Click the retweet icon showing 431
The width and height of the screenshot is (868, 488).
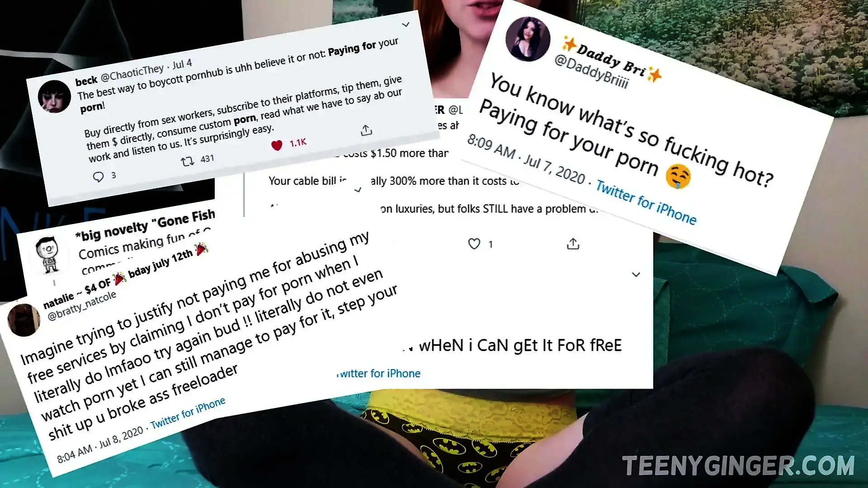[x=188, y=161]
